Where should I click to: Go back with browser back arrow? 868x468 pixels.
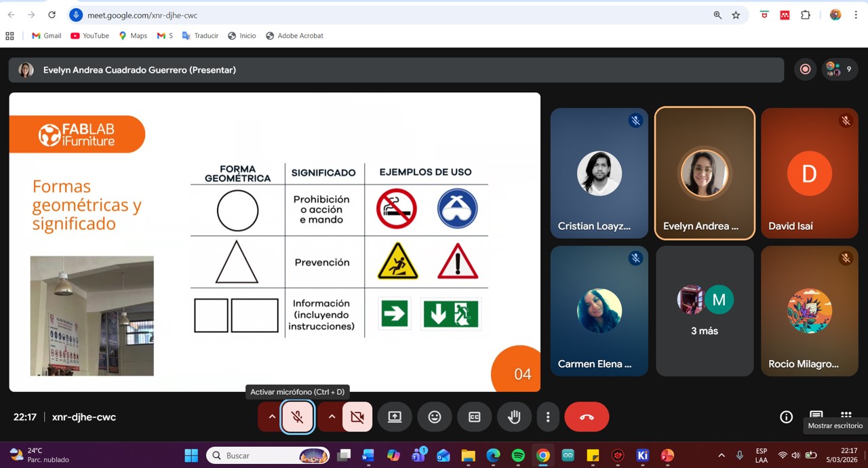click(x=11, y=15)
